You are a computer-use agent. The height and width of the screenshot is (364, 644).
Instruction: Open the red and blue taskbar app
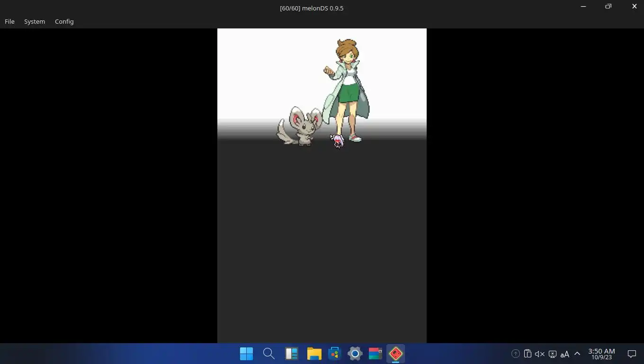pos(375,354)
